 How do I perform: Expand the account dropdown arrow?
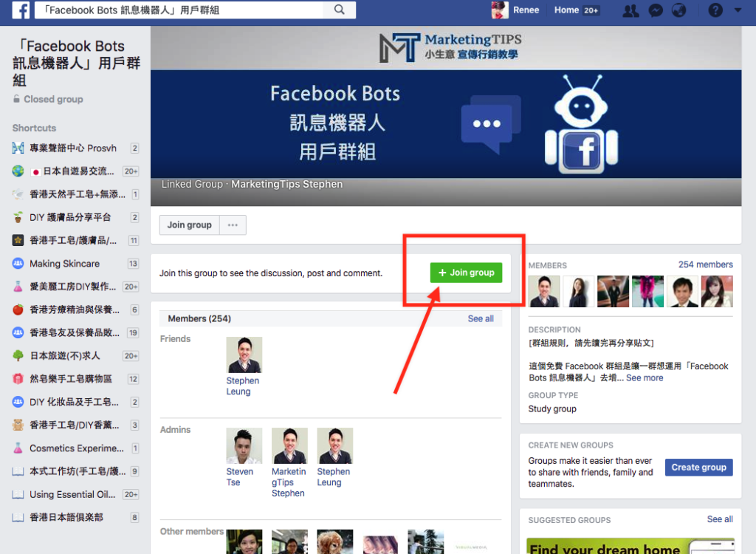(738, 10)
